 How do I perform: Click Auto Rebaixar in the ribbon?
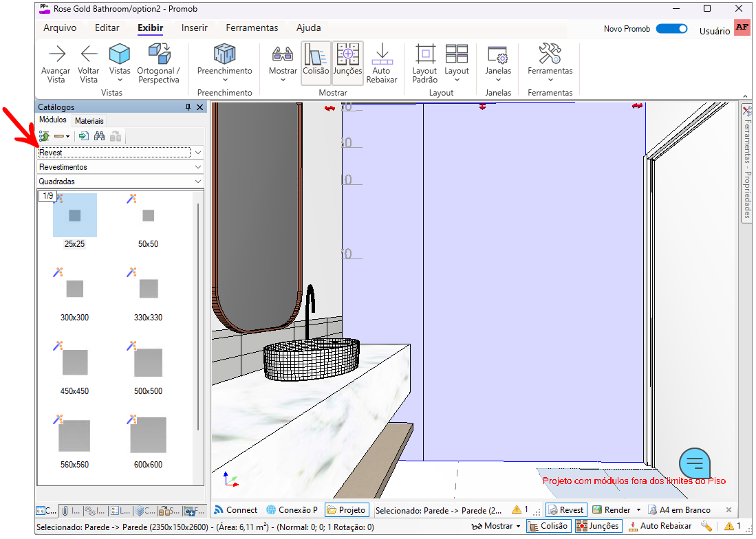pyautogui.click(x=382, y=63)
